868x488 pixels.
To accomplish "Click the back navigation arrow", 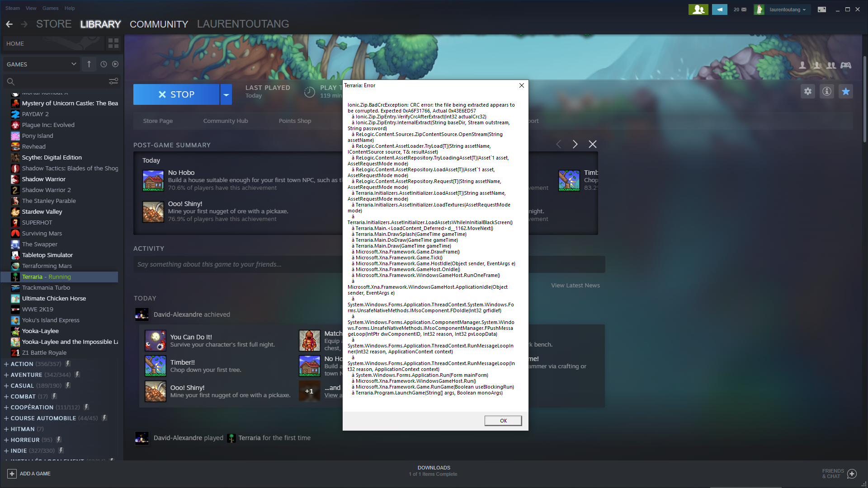I will [9, 24].
